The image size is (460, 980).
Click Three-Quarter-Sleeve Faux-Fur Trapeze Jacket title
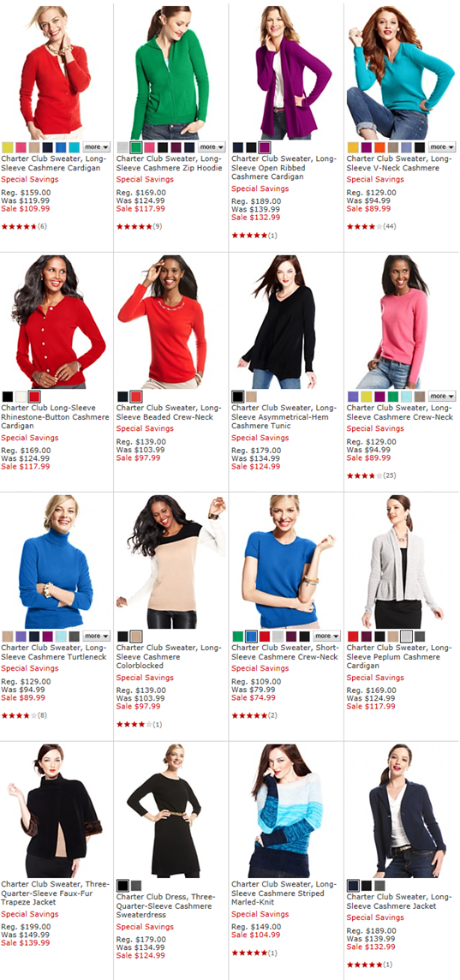[55, 893]
